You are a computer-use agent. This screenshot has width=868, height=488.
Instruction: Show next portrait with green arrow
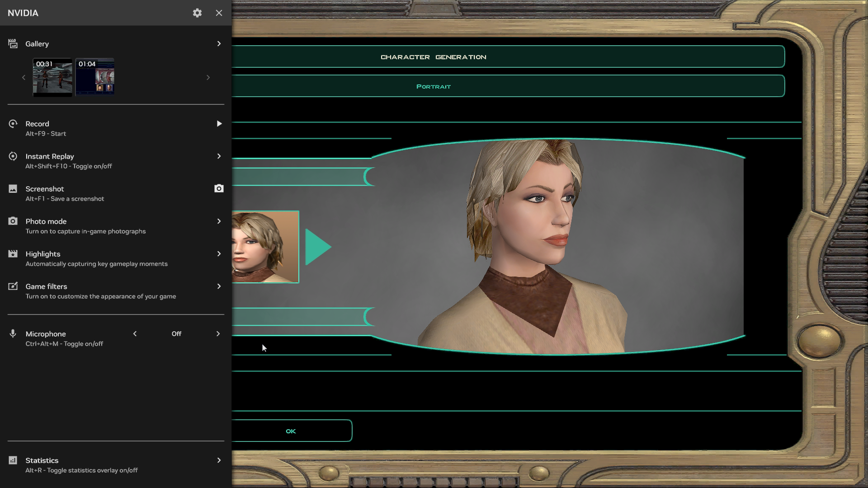coord(318,247)
